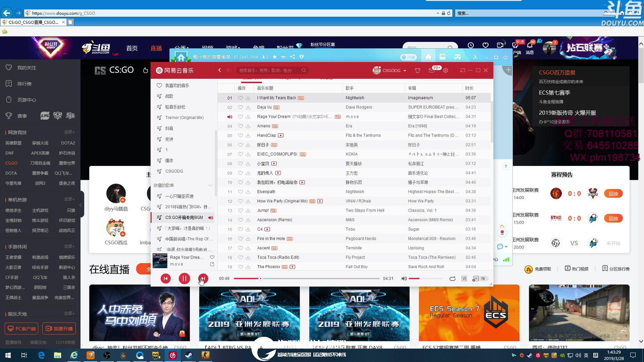
Task: Sort by 歌手 column header
Action: [x=350, y=88]
